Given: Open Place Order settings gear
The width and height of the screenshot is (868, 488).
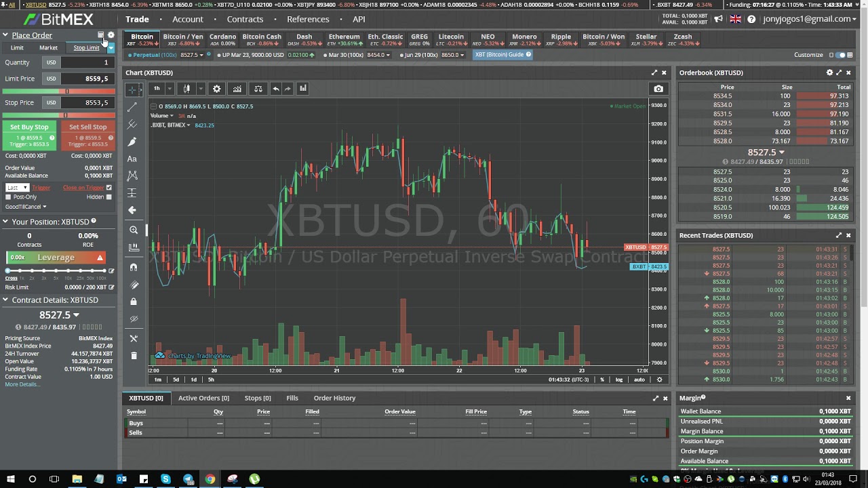Looking at the screenshot, I should tap(111, 35).
